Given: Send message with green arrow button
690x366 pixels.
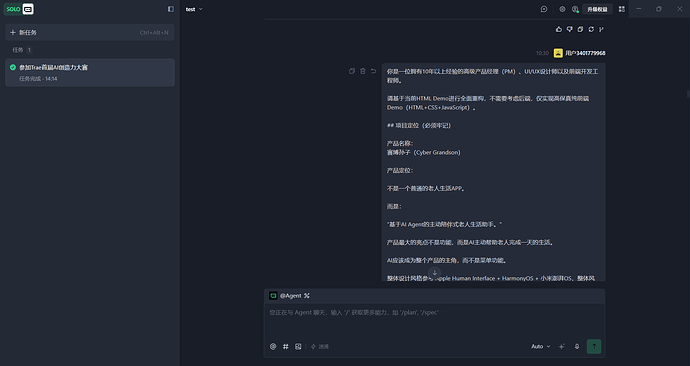Looking at the screenshot, I should coord(594,347).
